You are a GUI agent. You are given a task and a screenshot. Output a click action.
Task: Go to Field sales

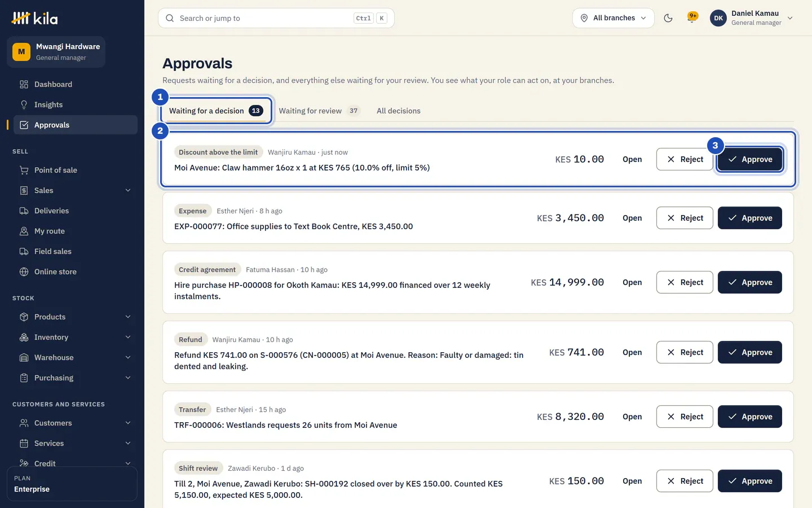[x=72, y=251]
